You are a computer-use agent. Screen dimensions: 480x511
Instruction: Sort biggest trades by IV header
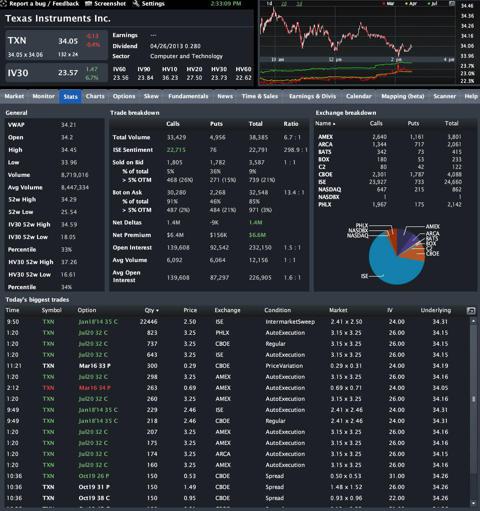pos(390,310)
